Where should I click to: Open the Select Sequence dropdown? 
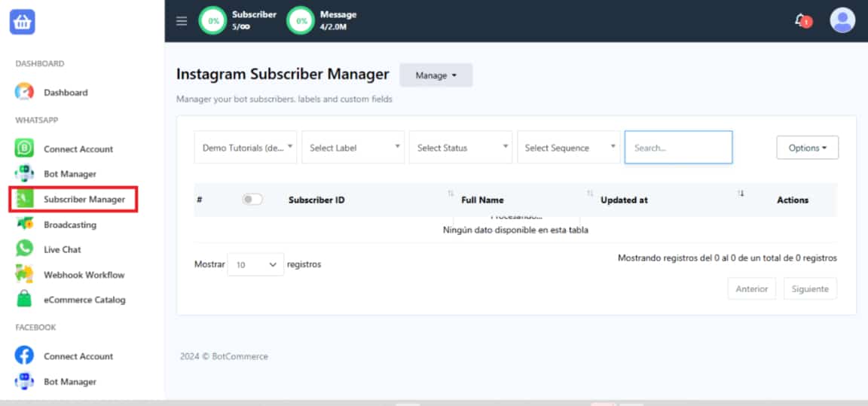point(568,148)
